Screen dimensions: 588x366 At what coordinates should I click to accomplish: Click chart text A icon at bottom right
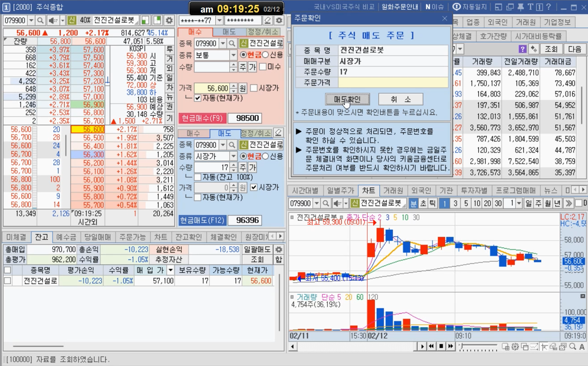point(581,346)
